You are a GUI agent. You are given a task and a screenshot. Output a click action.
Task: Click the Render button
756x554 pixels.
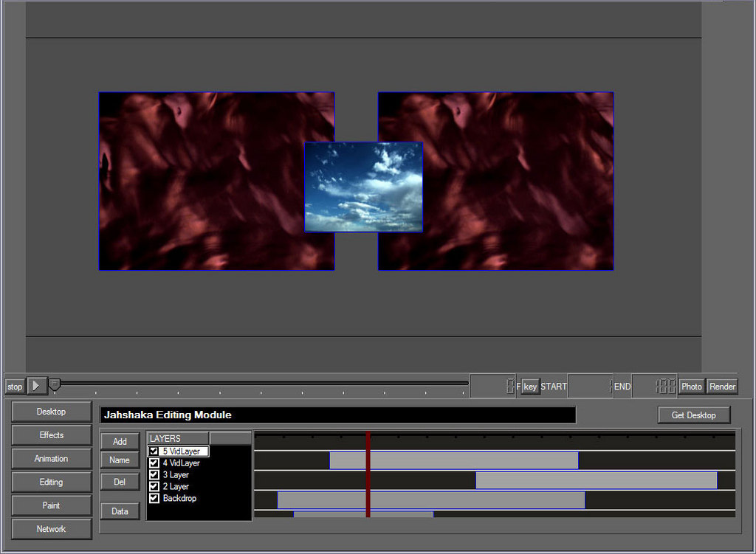(x=722, y=387)
